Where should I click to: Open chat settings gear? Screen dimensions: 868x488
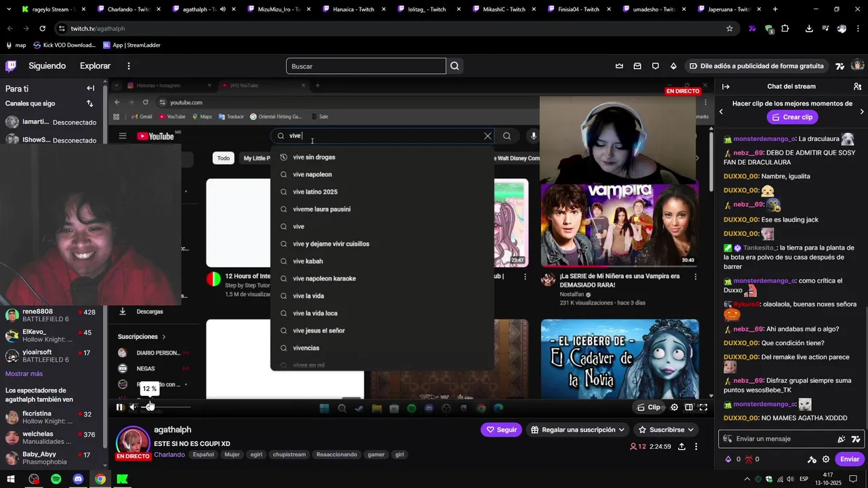tap(826, 459)
